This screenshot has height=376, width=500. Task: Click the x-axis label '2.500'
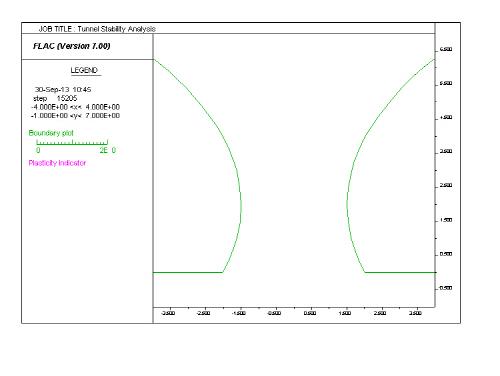(x=380, y=313)
